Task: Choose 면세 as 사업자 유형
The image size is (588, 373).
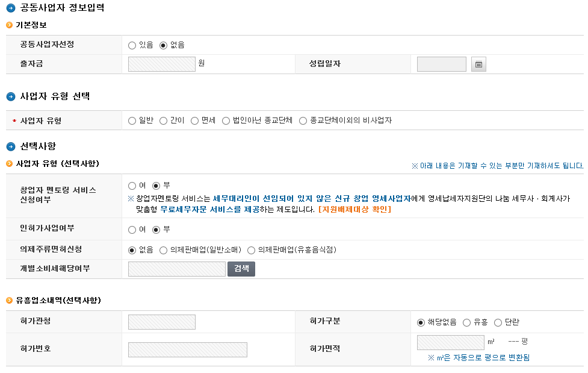Action: point(194,121)
